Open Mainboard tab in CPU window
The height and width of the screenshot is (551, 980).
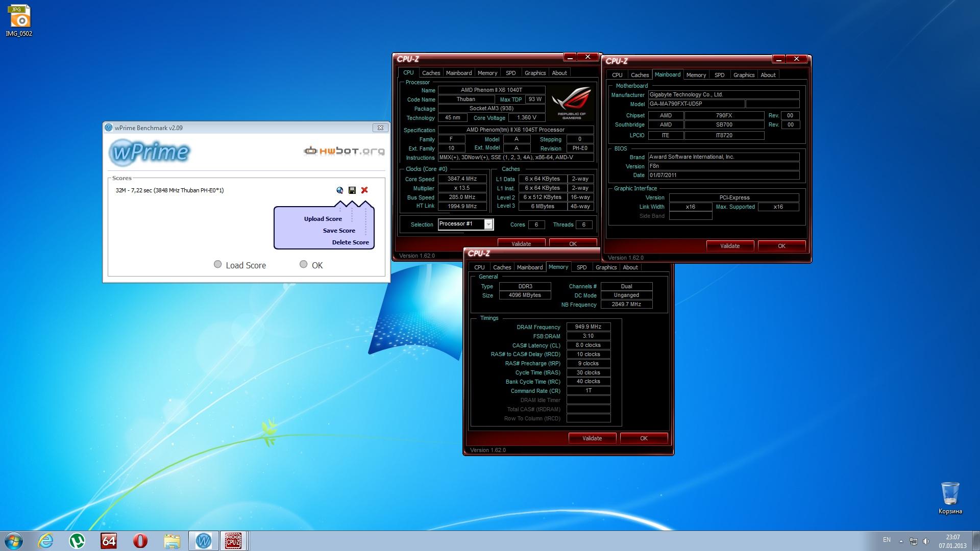pyautogui.click(x=459, y=73)
